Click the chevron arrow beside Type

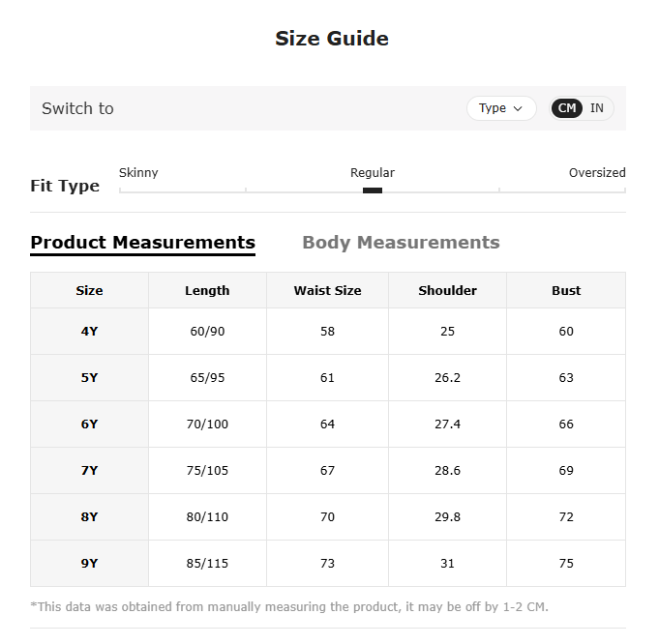click(518, 109)
